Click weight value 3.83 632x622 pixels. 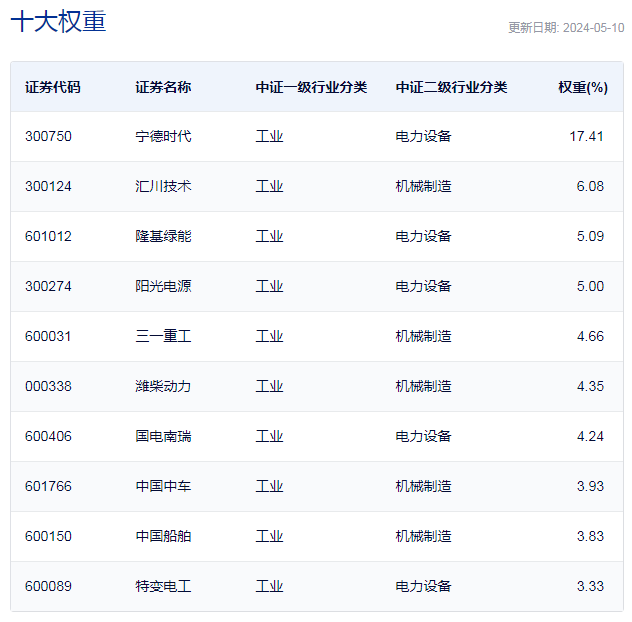[x=590, y=536]
